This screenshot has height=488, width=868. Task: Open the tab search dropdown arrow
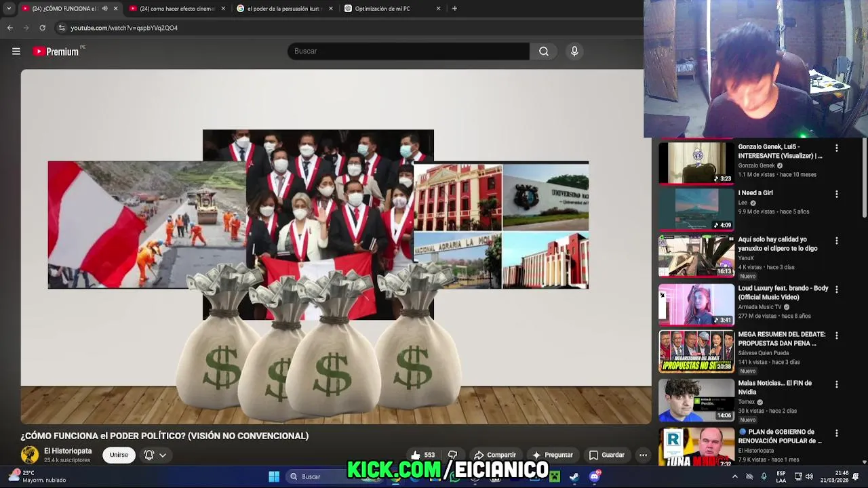9,8
